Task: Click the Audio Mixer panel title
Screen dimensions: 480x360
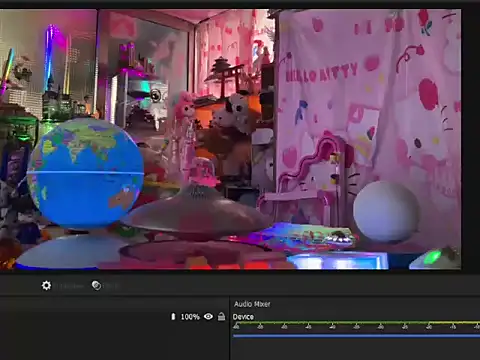Action: (x=252, y=304)
